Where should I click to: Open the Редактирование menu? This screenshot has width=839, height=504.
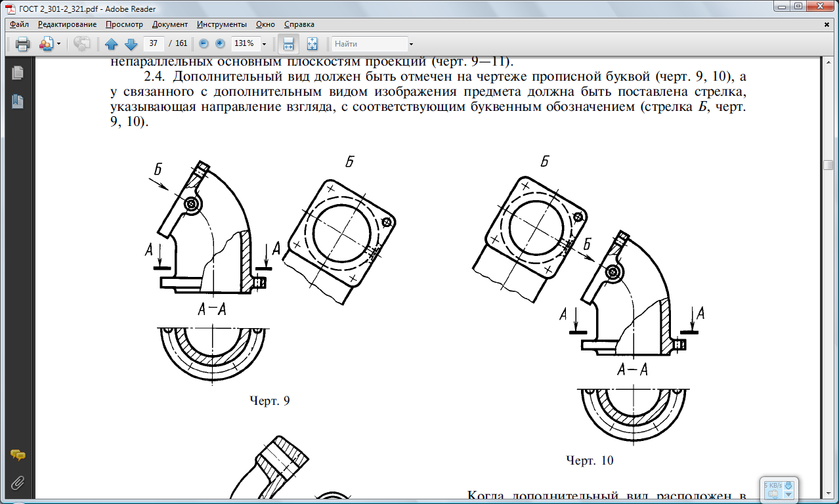67,24
